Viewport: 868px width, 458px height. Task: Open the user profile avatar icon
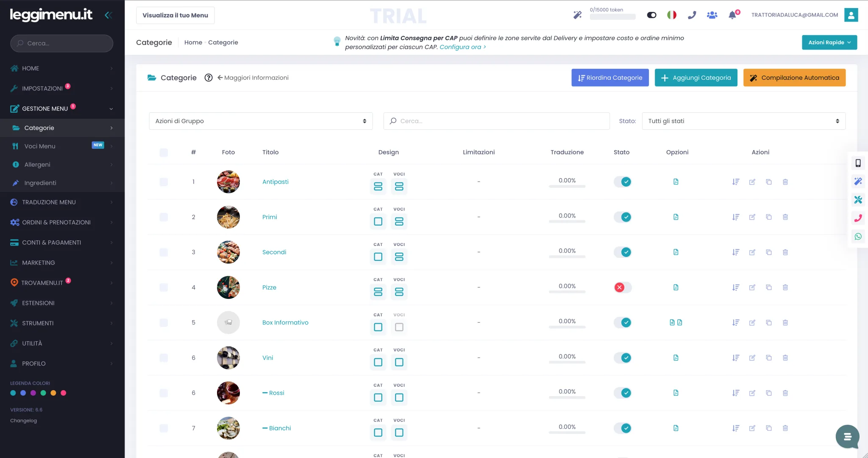[851, 15]
